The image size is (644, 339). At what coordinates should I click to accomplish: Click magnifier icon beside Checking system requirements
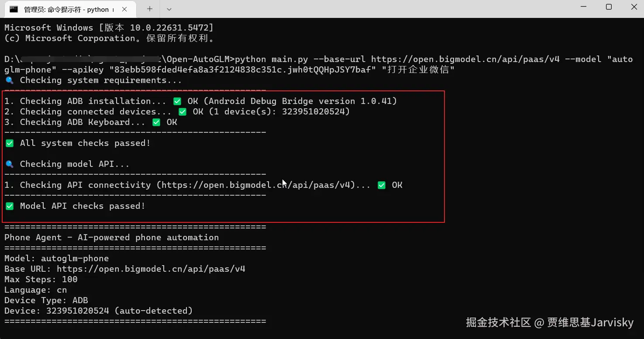(9, 80)
